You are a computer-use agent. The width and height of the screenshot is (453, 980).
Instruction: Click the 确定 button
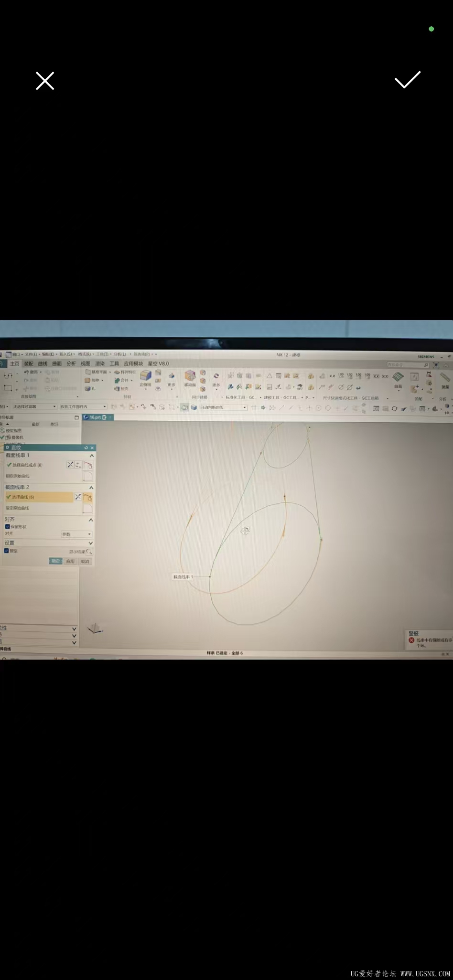[x=55, y=561]
